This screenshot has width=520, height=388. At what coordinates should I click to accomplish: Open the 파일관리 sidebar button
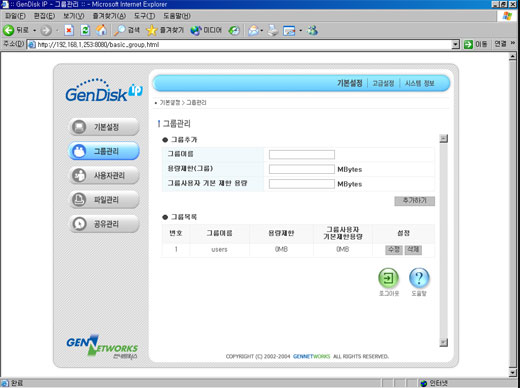[x=104, y=199]
